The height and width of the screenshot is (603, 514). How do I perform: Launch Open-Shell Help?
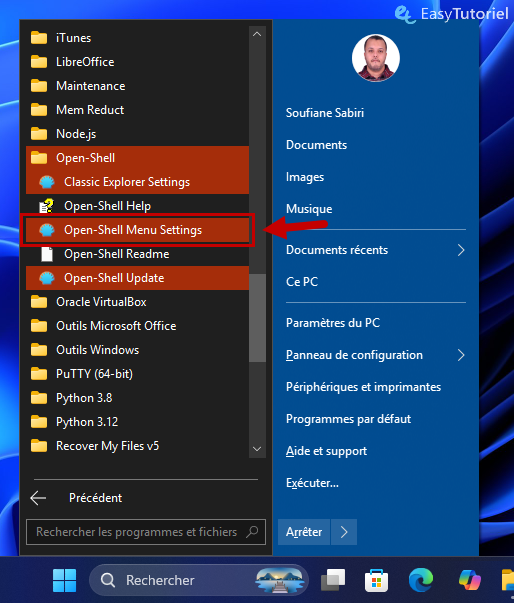[137, 206]
